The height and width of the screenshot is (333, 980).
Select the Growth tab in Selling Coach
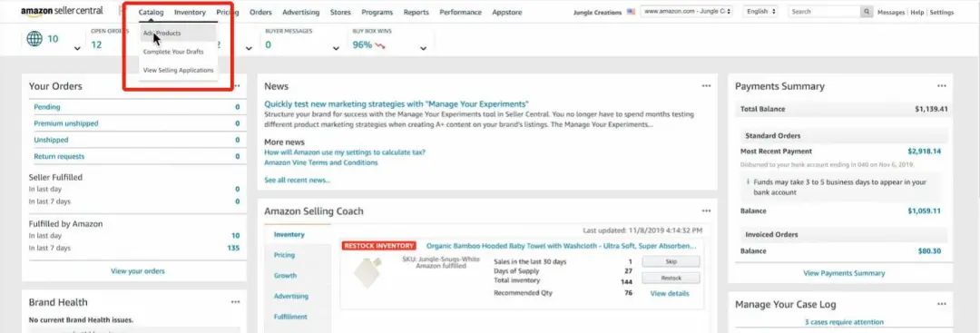(x=285, y=276)
